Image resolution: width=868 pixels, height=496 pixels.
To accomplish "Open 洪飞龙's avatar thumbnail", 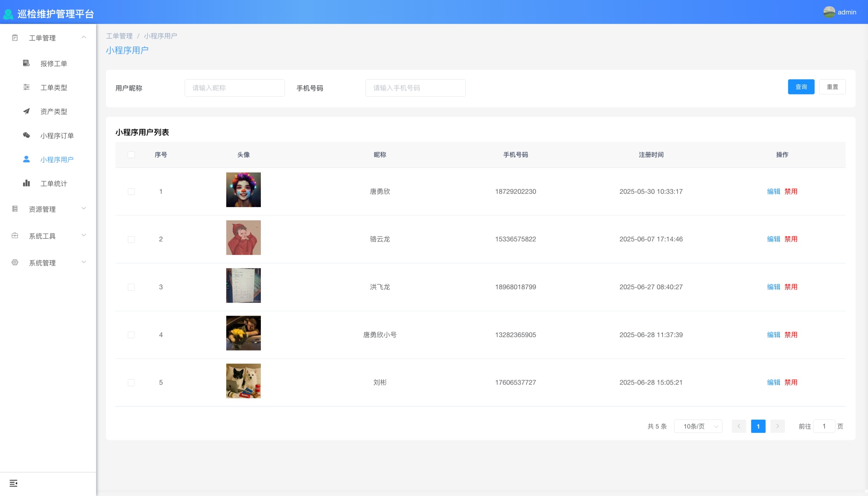I will 243,285.
